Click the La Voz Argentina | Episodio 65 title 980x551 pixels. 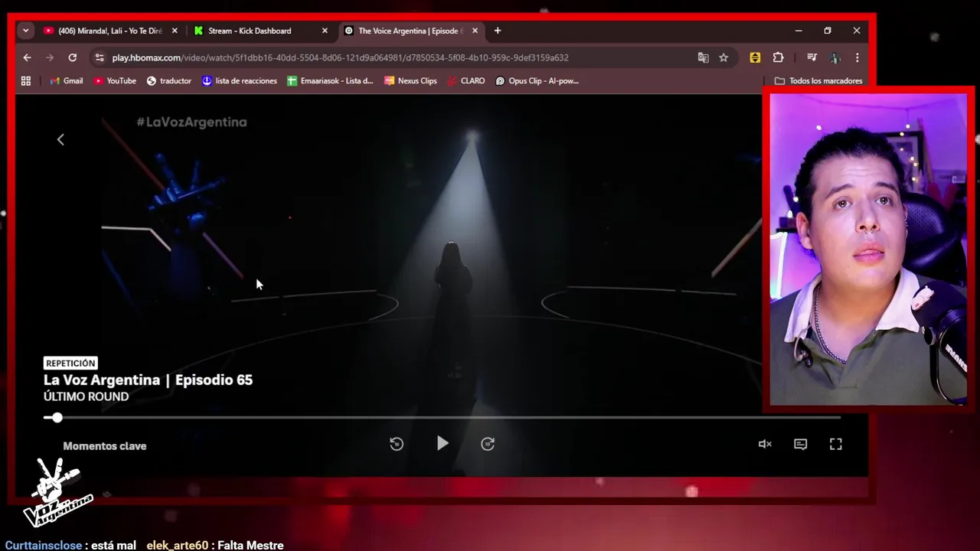click(148, 380)
